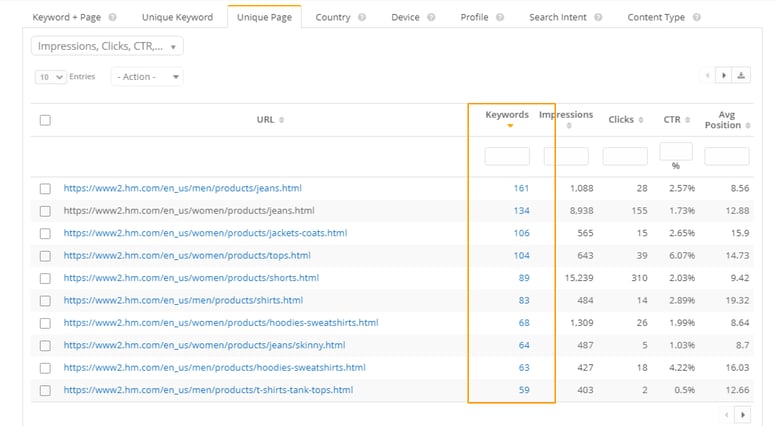Viewport: 777px width, 426px height.
Task: Go to next page using top arrow
Action: (724, 75)
